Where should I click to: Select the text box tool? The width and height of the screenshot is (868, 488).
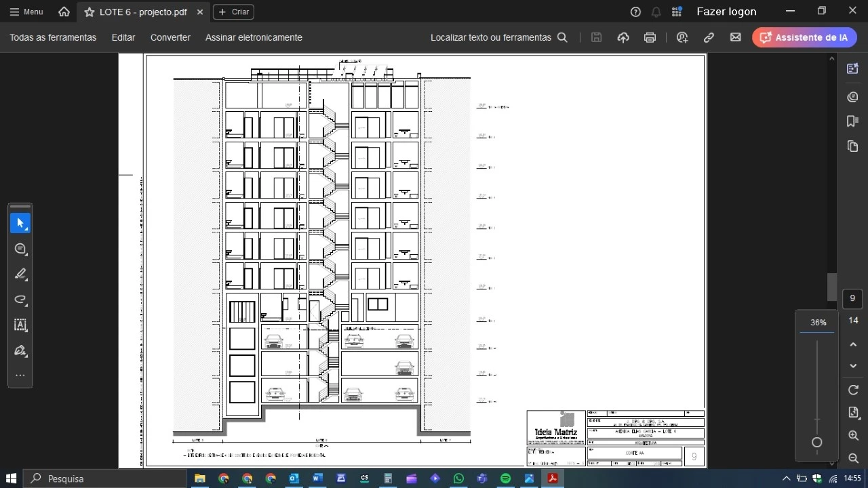coord(20,325)
